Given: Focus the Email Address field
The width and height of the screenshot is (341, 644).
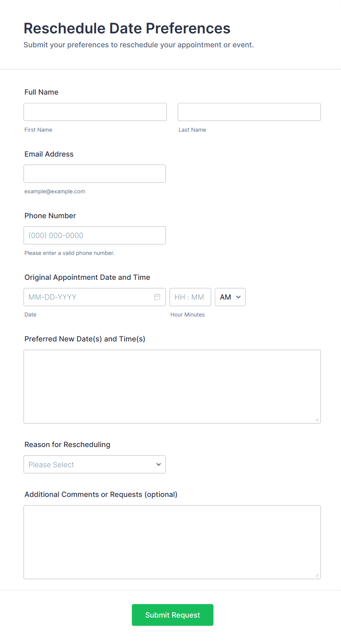Looking at the screenshot, I should click(x=95, y=173).
